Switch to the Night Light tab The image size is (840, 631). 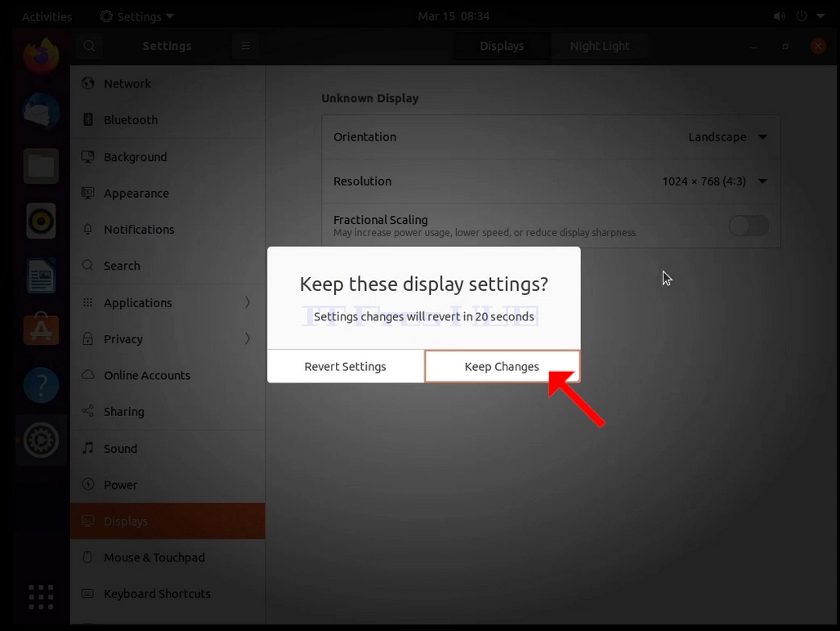click(x=600, y=46)
